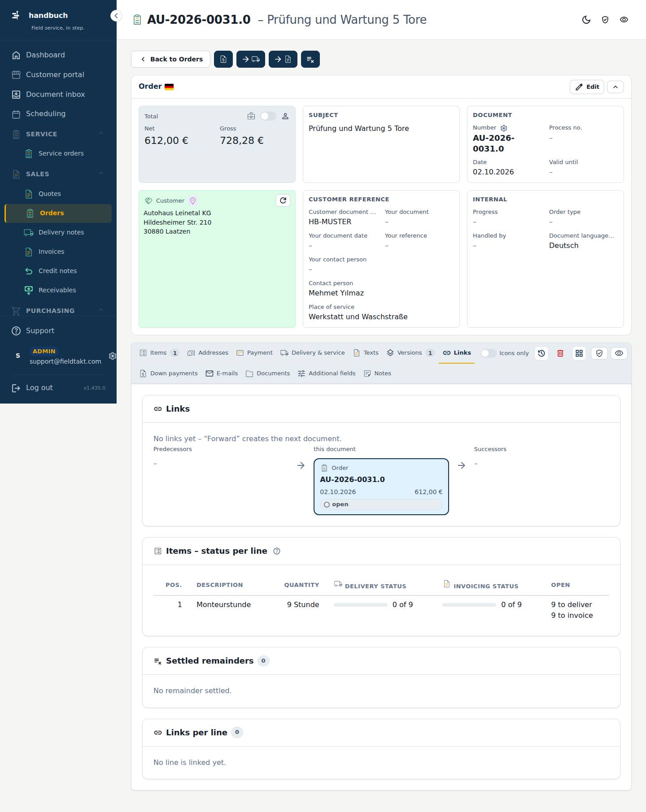Open Credit notes in sidebar
The width and height of the screenshot is (646, 812).
58,271
